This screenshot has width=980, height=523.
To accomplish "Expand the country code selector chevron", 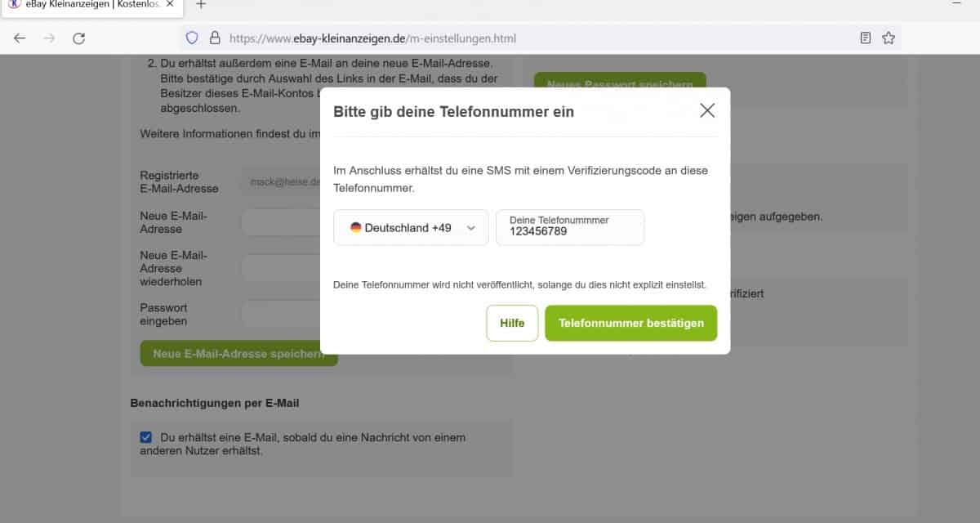I will pyautogui.click(x=470, y=227).
